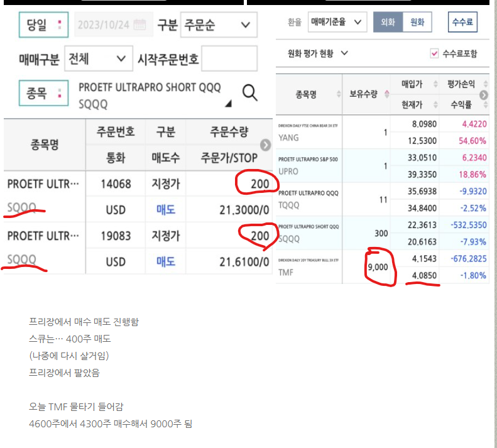
Task: Click the right arrow on order table header
Action: 266,145
